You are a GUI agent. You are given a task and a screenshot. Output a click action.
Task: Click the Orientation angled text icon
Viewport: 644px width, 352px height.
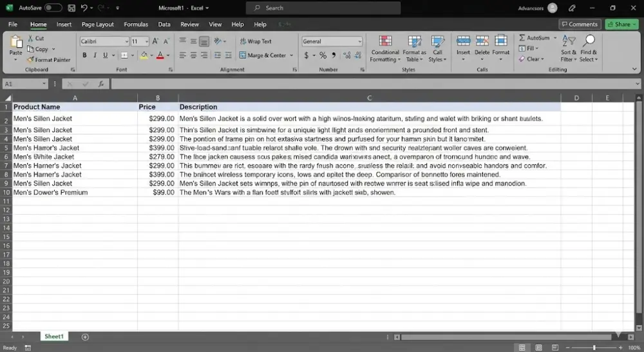(218, 41)
